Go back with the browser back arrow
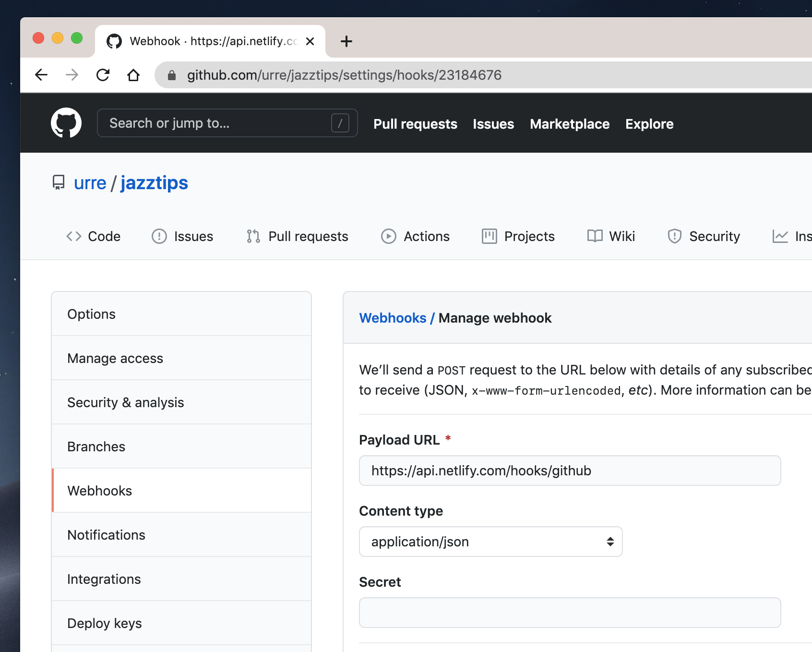This screenshot has width=812, height=652. [x=41, y=75]
